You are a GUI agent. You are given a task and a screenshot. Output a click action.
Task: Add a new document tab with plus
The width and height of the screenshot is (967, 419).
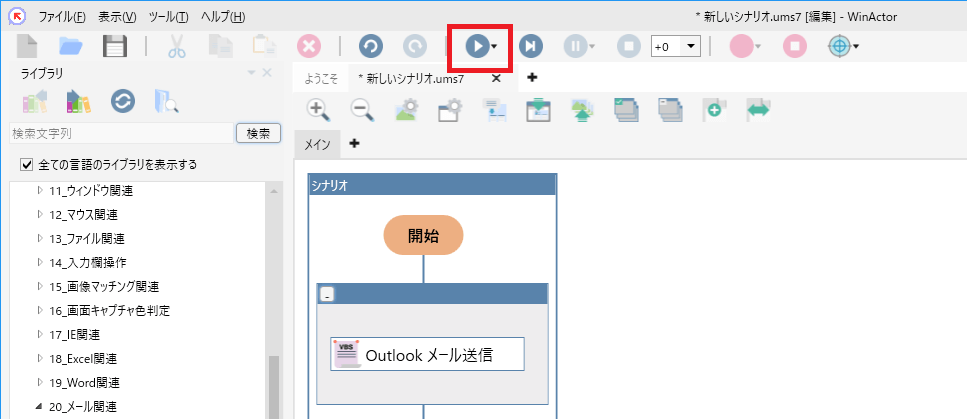[532, 78]
